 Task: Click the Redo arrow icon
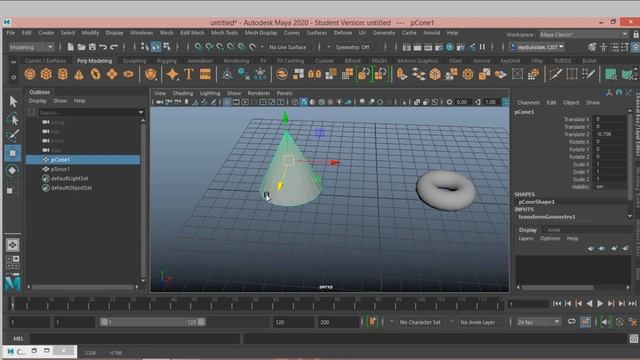114,47
